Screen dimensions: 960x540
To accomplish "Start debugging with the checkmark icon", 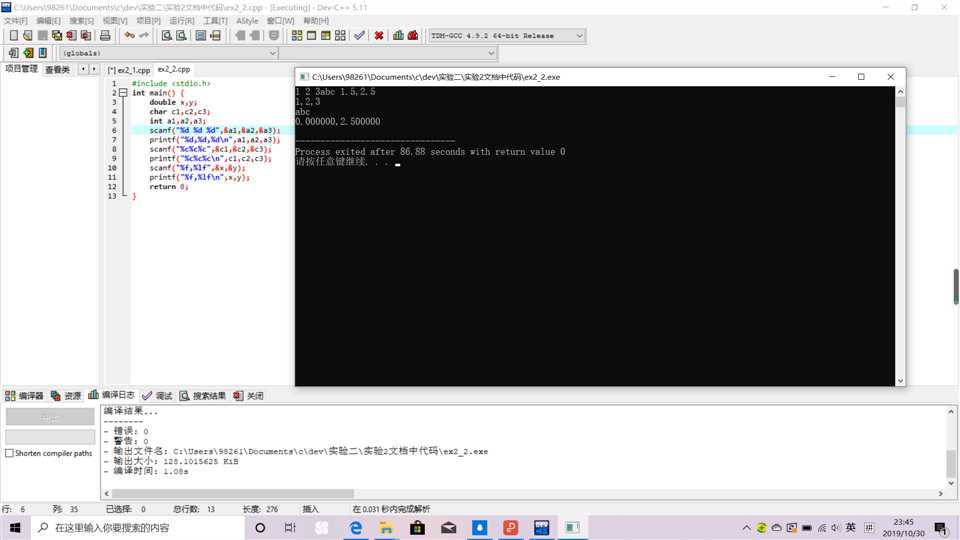I will (x=359, y=36).
